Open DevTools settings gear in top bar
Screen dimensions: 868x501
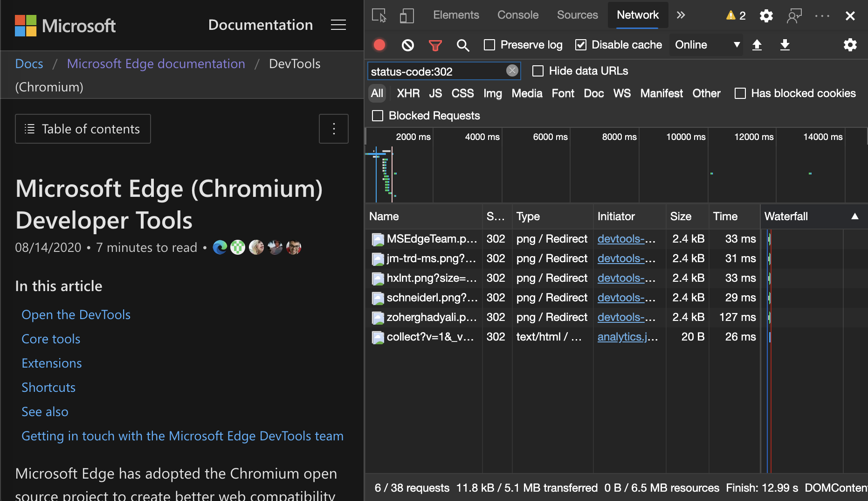(x=766, y=16)
